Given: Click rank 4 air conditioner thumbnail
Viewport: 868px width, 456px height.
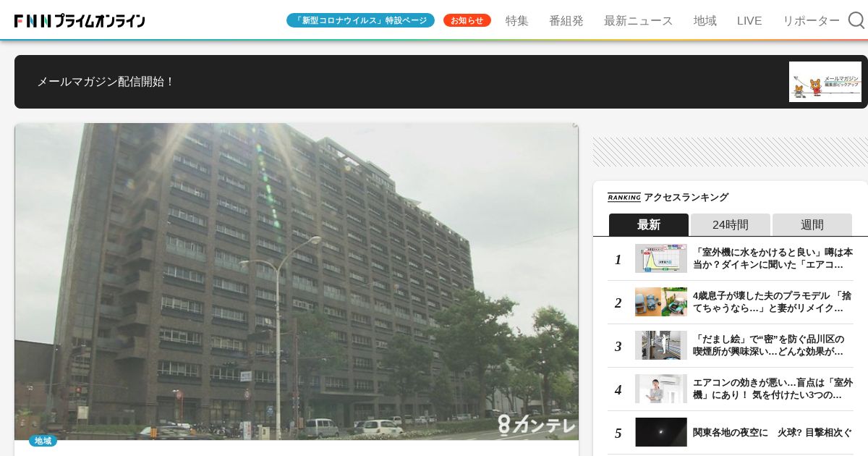Looking at the screenshot, I should [x=661, y=389].
